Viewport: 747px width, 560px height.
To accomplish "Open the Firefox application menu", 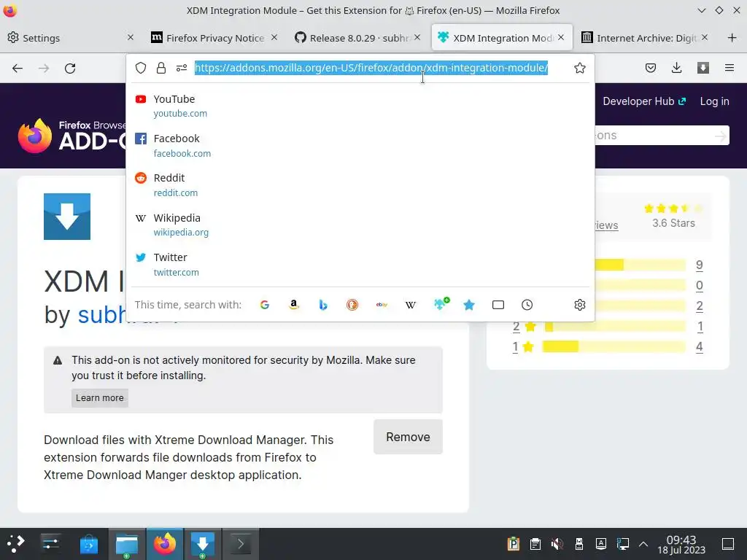I will (x=729, y=68).
